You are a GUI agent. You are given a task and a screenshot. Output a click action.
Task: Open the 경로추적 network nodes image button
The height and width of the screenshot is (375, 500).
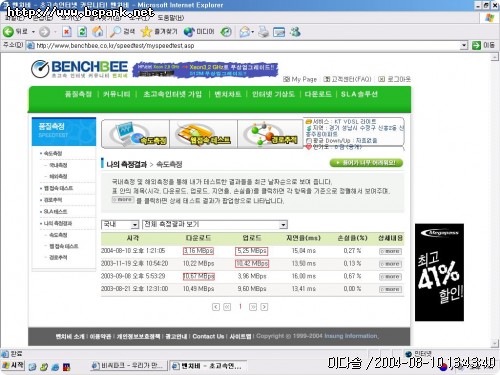coord(270,134)
